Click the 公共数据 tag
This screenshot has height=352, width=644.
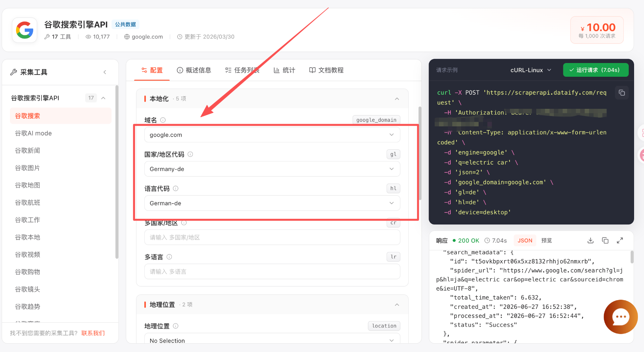126,24
